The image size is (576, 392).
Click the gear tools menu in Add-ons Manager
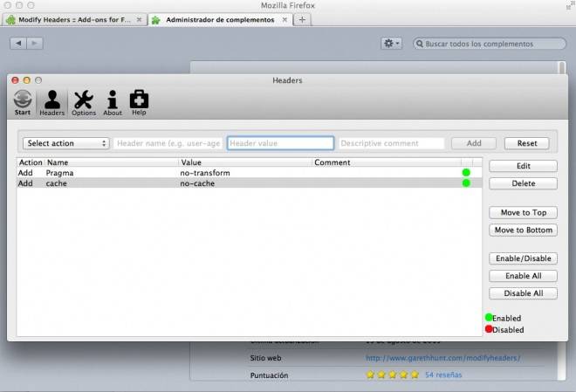click(x=391, y=44)
